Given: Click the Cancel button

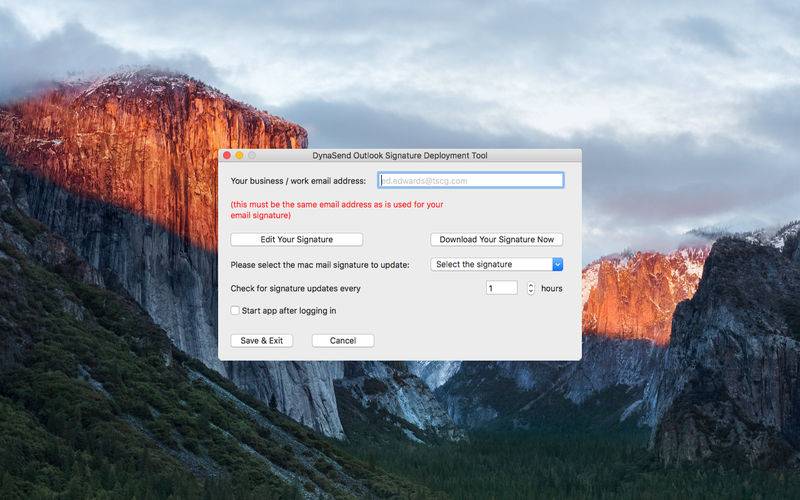Looking at the screenshot, I should [343, 340].
